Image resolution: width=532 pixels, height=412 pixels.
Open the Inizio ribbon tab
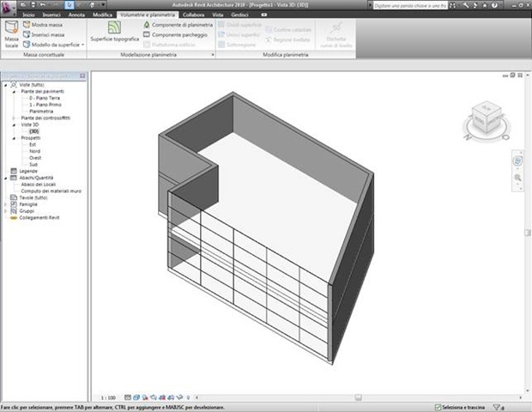28,15
